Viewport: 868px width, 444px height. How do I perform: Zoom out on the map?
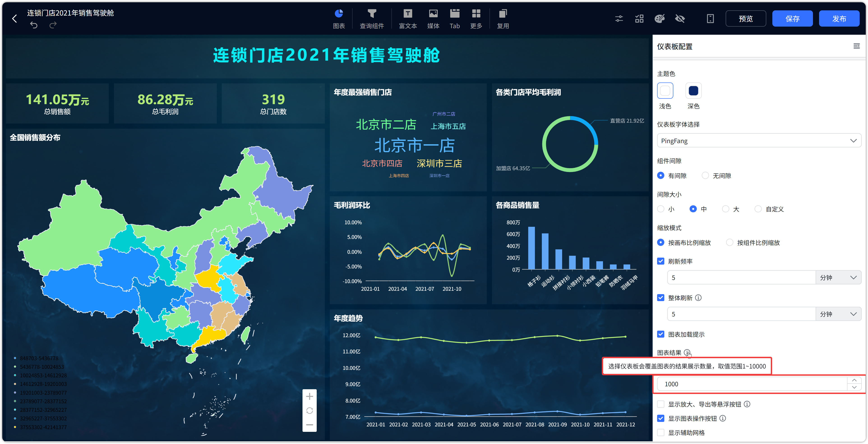click(x=309, y=425)
